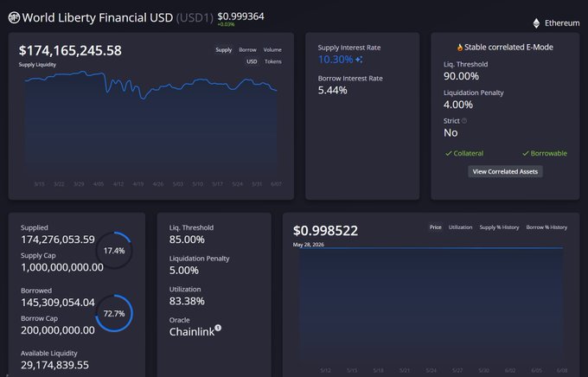This screenshot has width=588, height=377.
Task: Click the Supply Cap value 1,000,000,000.00
Action: (62, 267)
